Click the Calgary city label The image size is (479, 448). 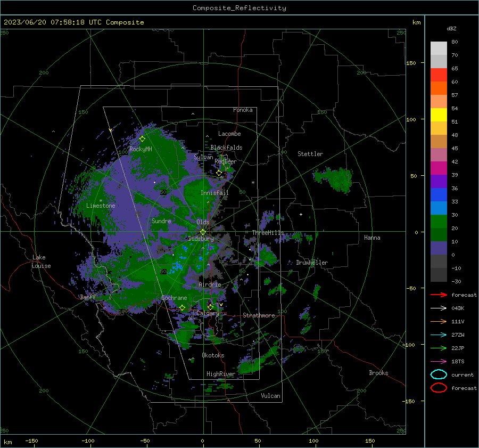pyautogui.click(x=208, y=313)
